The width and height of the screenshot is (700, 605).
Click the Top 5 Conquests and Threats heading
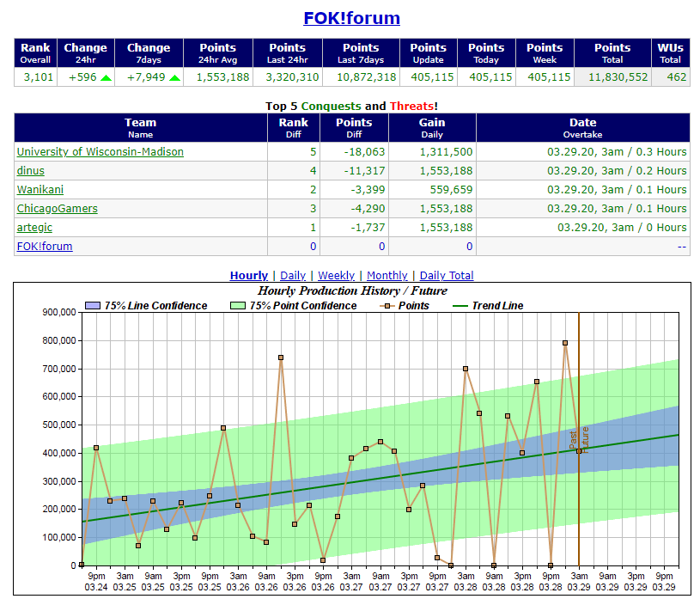(x=352, y=106)
